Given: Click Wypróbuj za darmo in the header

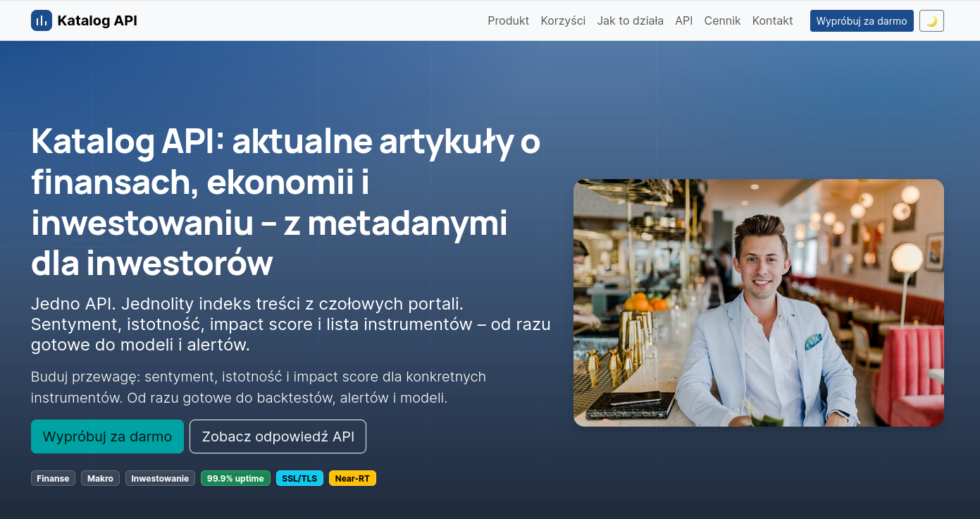Looking at the screenshot, I should [862, 20].
